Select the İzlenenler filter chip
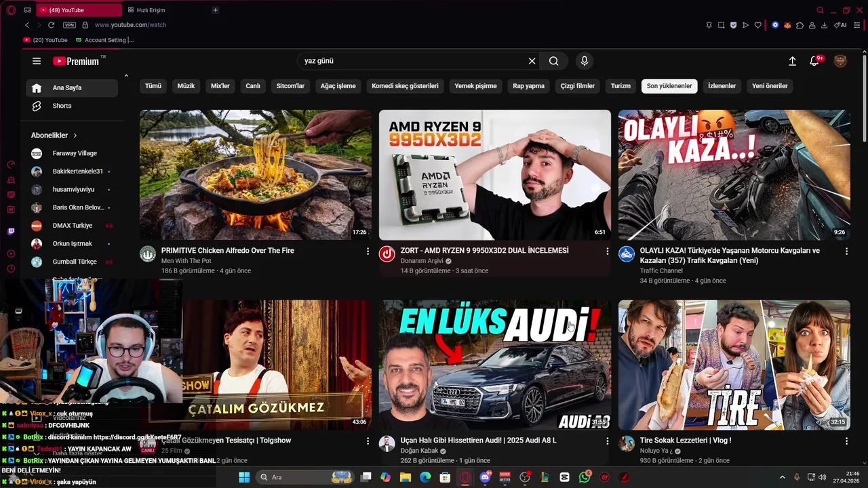868x488 pixels. (x=722, y=86)
